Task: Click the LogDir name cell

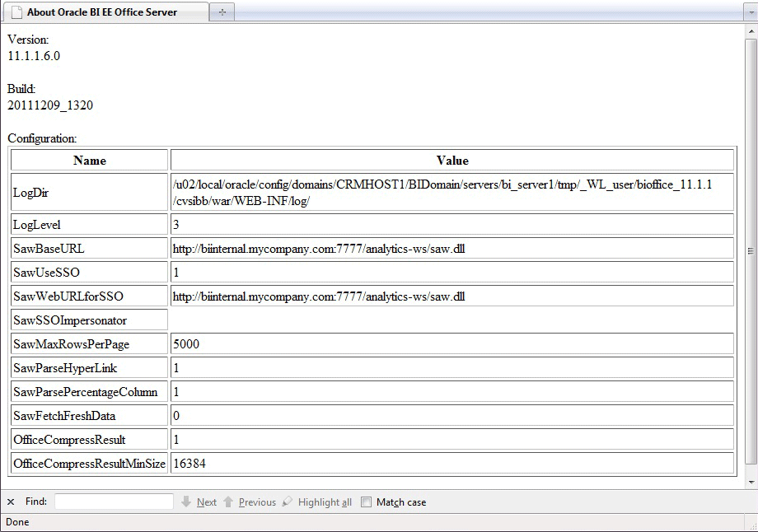Action: pos(90,193)
